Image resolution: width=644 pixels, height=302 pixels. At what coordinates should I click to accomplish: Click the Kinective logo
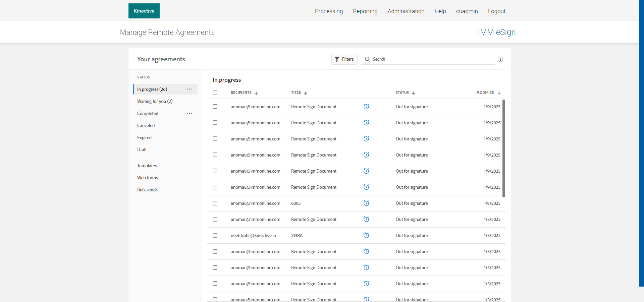[144, 11]
